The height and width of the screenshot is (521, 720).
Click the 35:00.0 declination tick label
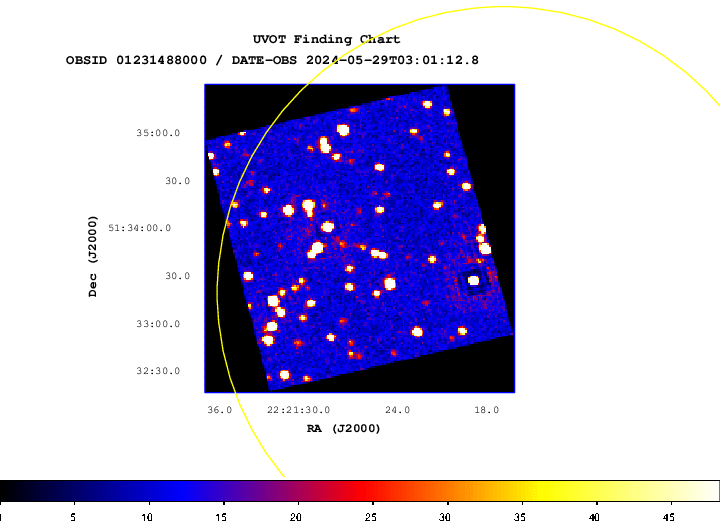[158, 133]
